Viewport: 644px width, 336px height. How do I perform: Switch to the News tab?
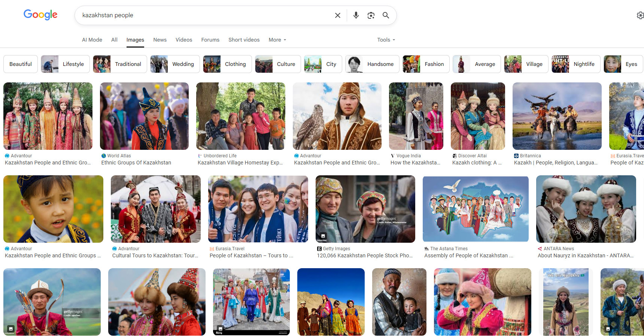click(x=160, y=40)
